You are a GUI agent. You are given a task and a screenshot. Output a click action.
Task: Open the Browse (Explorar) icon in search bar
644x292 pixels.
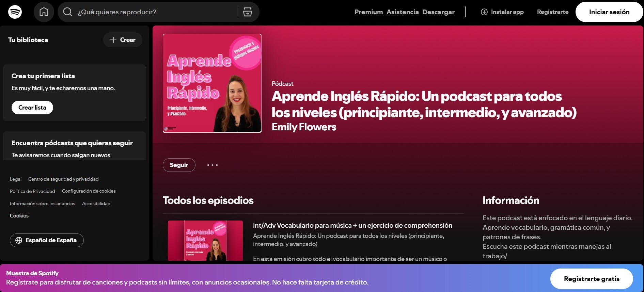click(x=248, y=12)
